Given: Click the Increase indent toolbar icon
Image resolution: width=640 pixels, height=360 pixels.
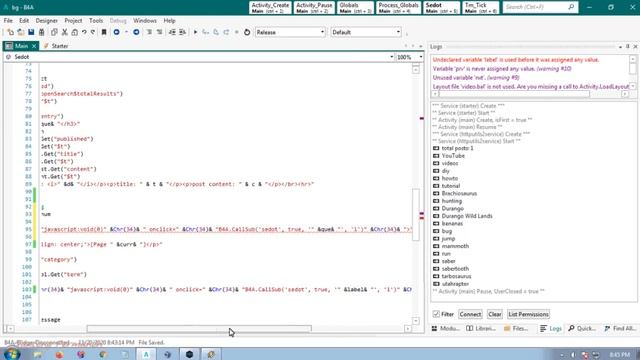Looking at the screenshot, I should [x=182, y=32].
